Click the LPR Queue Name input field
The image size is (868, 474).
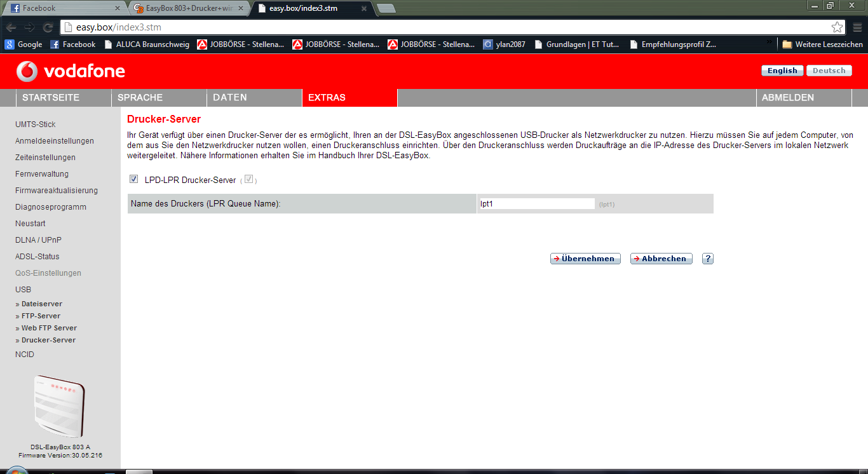coord(537,204)
